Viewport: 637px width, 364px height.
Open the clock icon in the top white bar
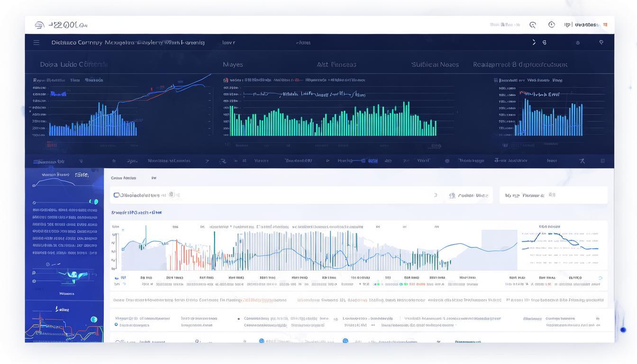552,25
